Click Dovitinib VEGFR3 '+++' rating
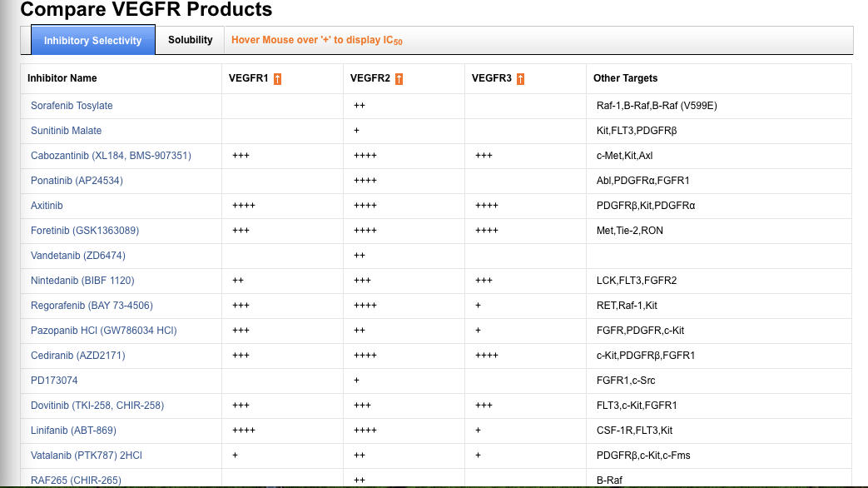Image resolution: width=868 pixels, height=488 pixels. click(x=484, y=406)
